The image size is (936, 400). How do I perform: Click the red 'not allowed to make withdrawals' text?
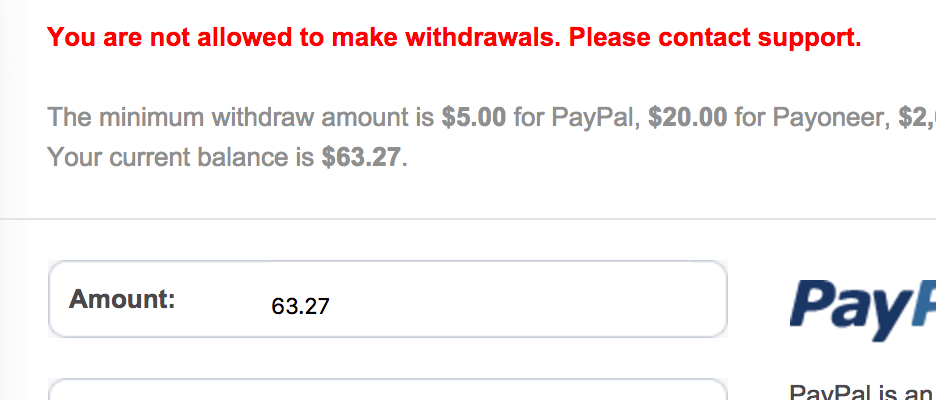tap(350, 39)
